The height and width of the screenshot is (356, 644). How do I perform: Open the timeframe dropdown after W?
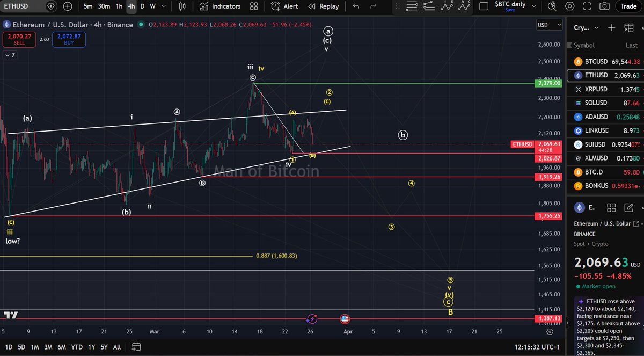tap(164, 6)
